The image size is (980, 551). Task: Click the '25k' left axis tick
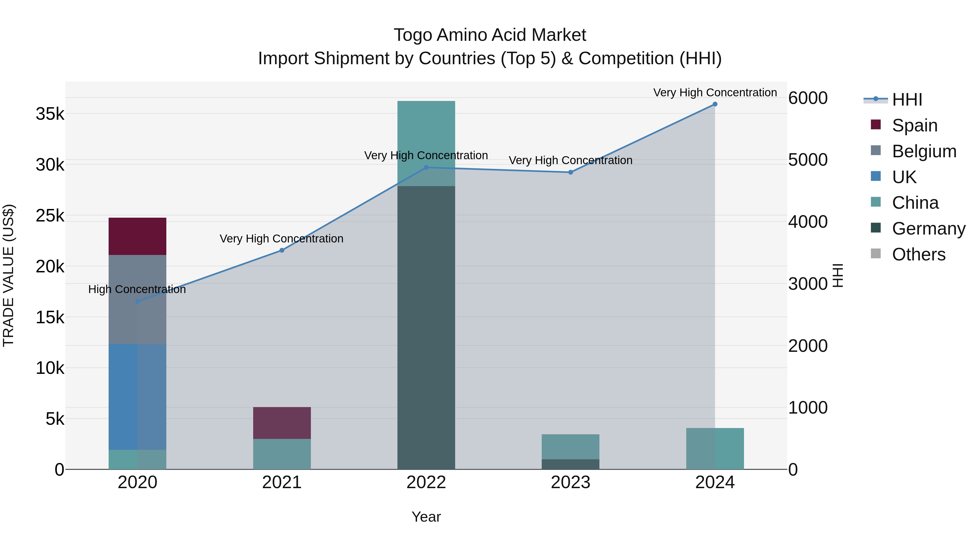pyautogui.click(x=50, y=216)
